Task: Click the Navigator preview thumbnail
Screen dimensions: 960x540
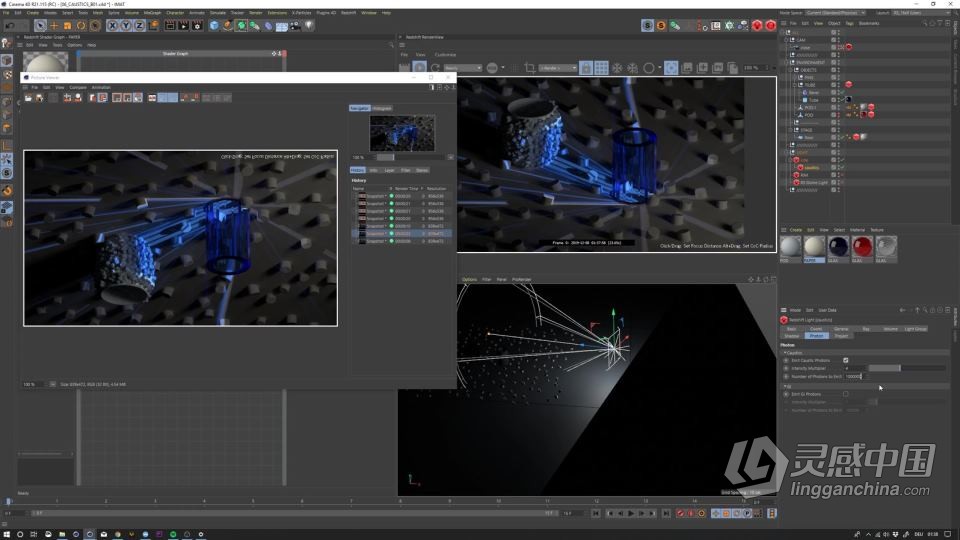Action: click(402, 133)
